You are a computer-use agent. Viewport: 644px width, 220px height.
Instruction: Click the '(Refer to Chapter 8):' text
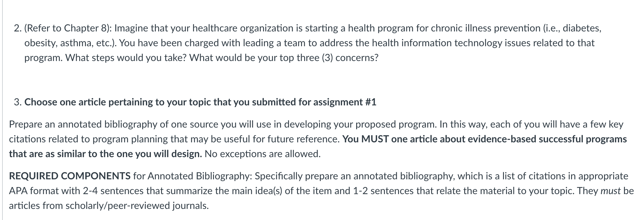(68, 28)
